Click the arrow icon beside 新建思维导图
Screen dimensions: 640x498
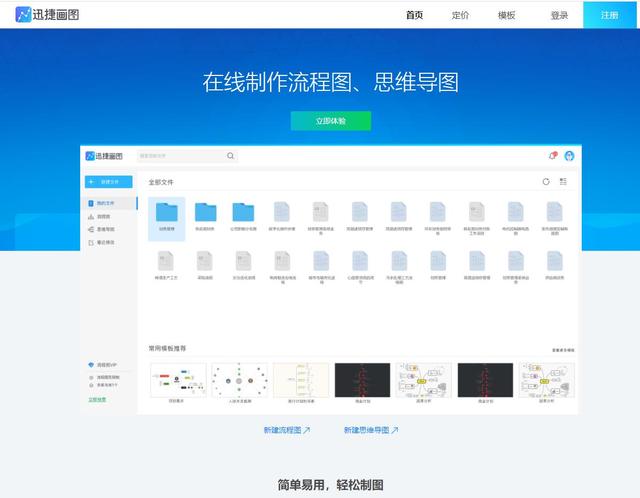pyautogui.click(x=395, y=430)
